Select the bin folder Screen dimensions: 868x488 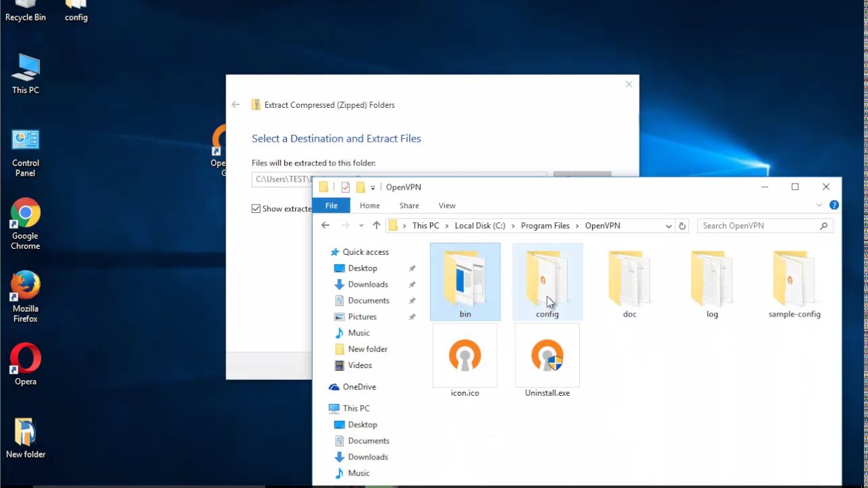click(465, 281)
